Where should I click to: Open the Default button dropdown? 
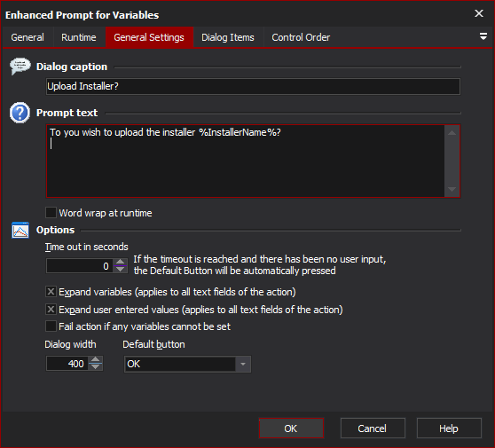click(243, 364)
